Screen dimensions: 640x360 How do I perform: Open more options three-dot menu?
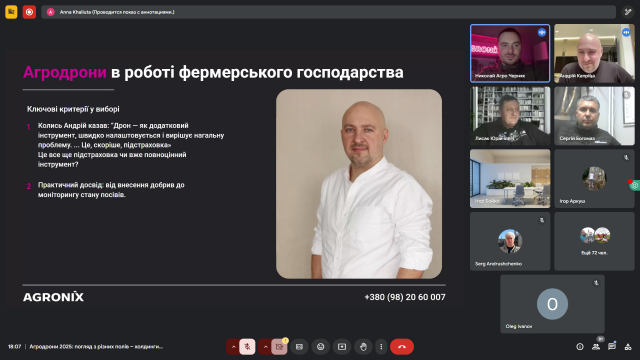[381, 347]
